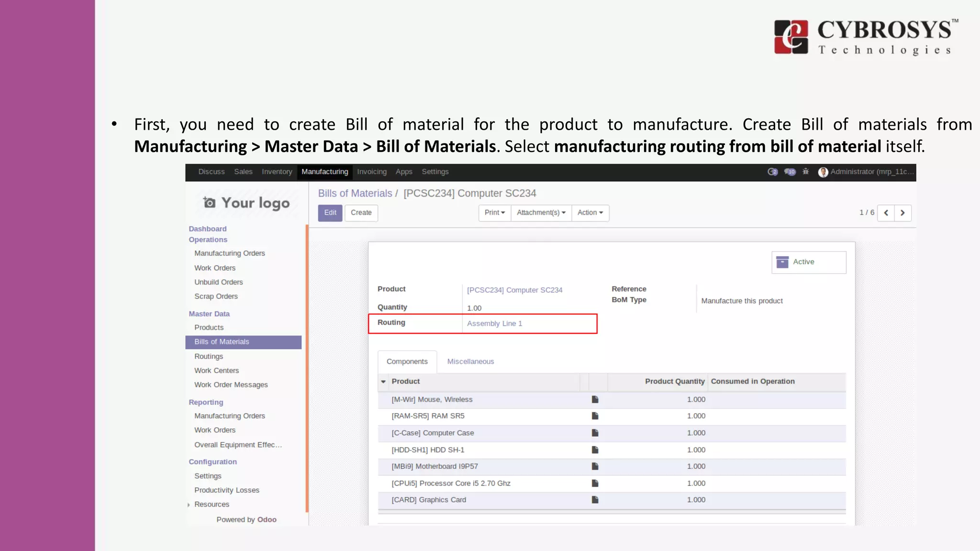
Task: Select the [CARD] Graphics Card row
Action: [x=612, y=500]
